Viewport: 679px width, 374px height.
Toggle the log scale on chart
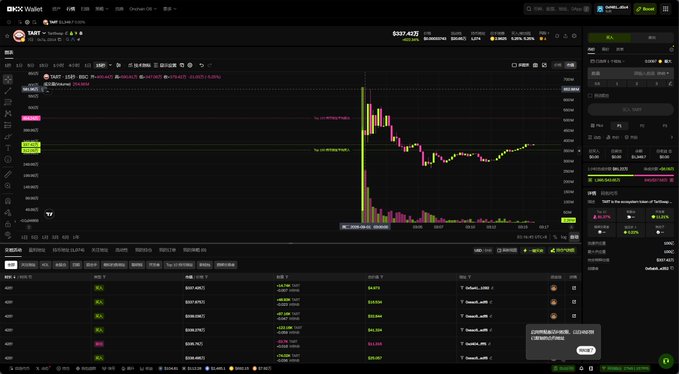point(564,237)
